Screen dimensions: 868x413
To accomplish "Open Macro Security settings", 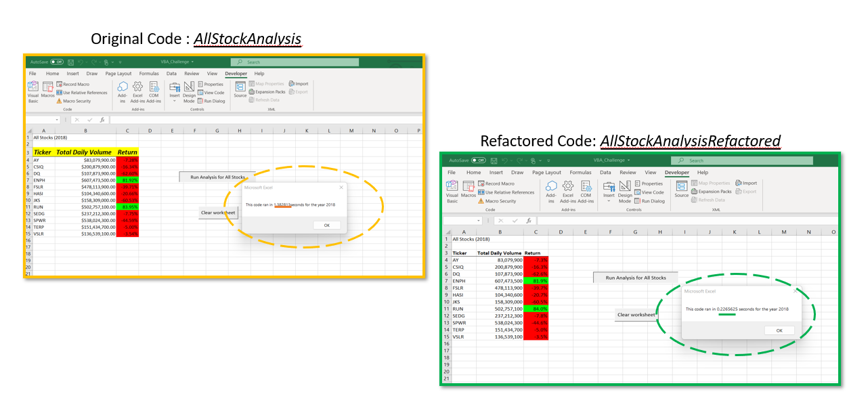I will [77, 101].
